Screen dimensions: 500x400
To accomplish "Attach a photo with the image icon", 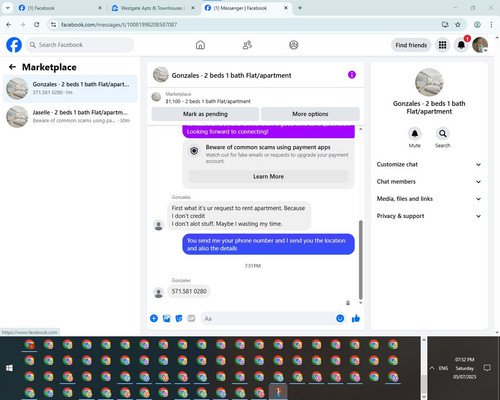I will 166,318.
